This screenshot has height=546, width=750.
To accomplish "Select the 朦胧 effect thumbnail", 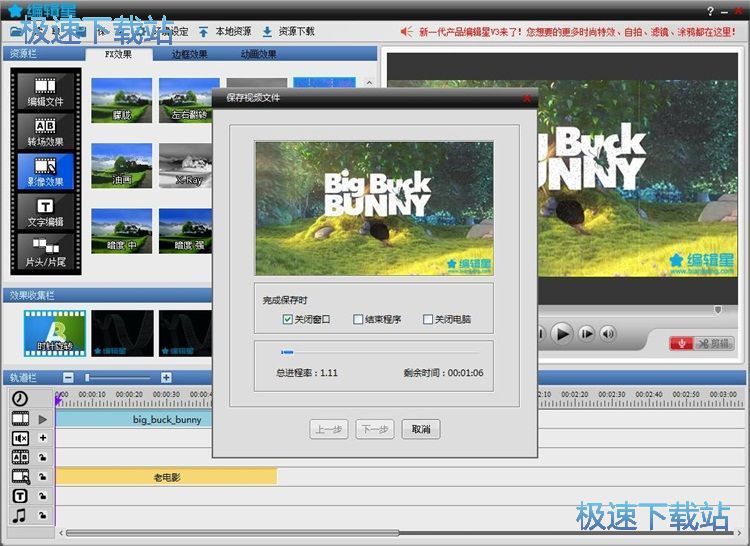I will [x=121, y=100].
